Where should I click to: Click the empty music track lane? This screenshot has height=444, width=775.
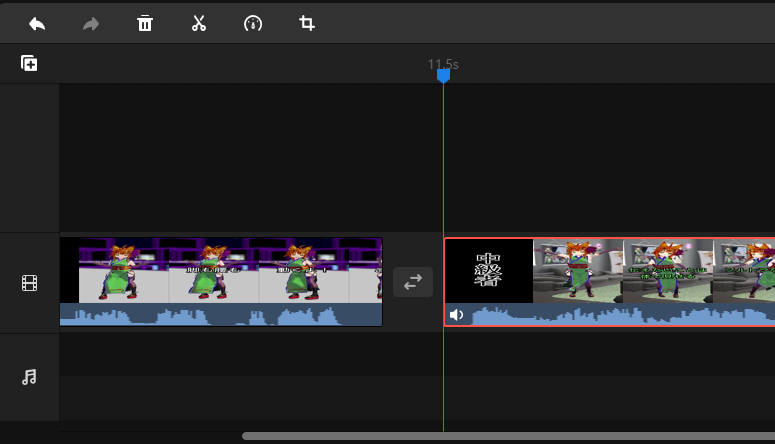[400, 377]
